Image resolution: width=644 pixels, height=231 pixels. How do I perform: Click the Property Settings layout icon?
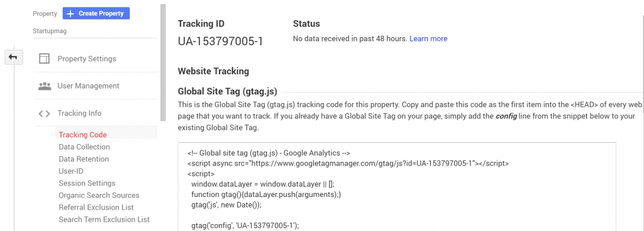[44, 59]
